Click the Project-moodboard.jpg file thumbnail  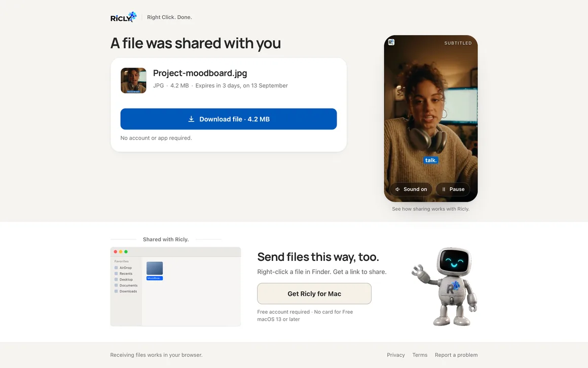133,80
